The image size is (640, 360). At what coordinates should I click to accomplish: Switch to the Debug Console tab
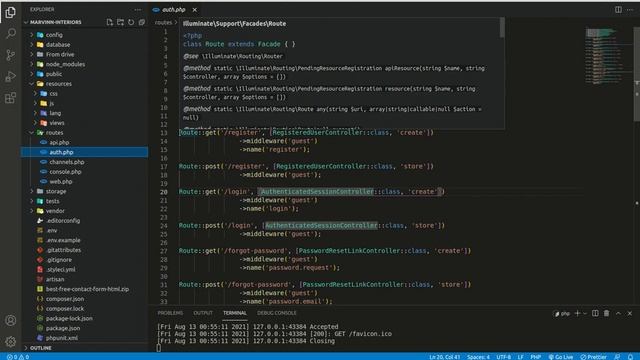pos(277,313)
